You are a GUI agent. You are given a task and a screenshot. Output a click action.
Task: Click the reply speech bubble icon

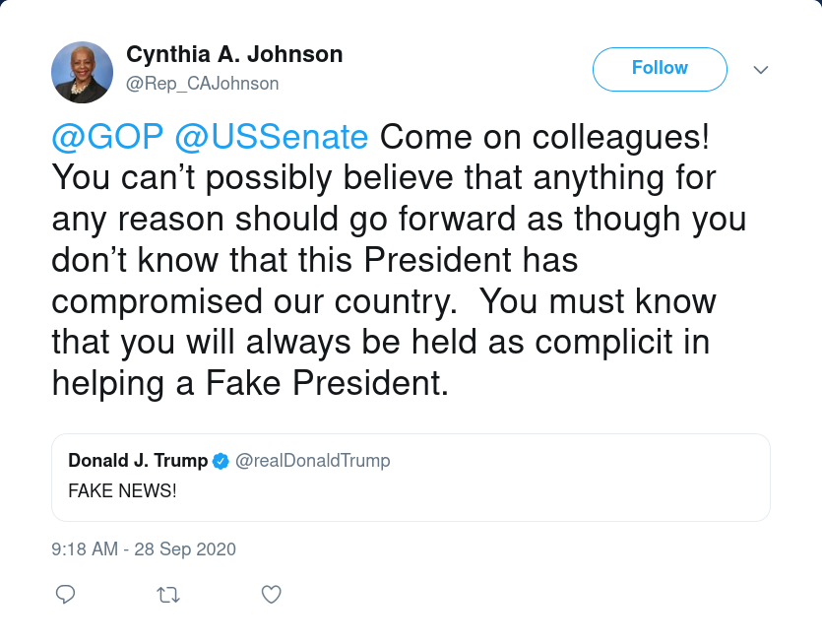[66, 595]
